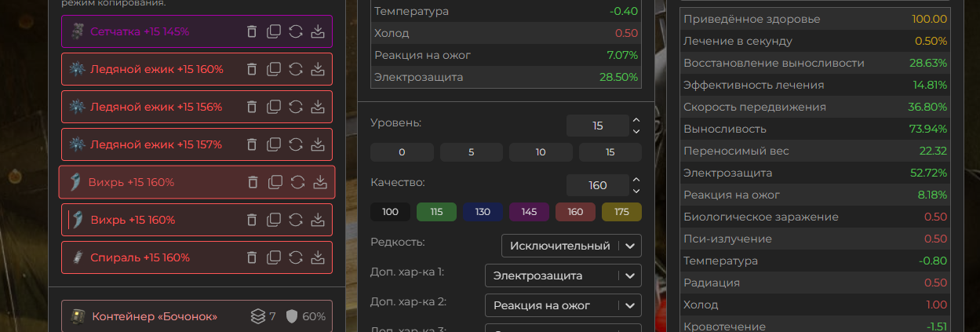Delete the Ледяной ежик +15 156% artifact

pyautogui.click(x=251, y=107)
